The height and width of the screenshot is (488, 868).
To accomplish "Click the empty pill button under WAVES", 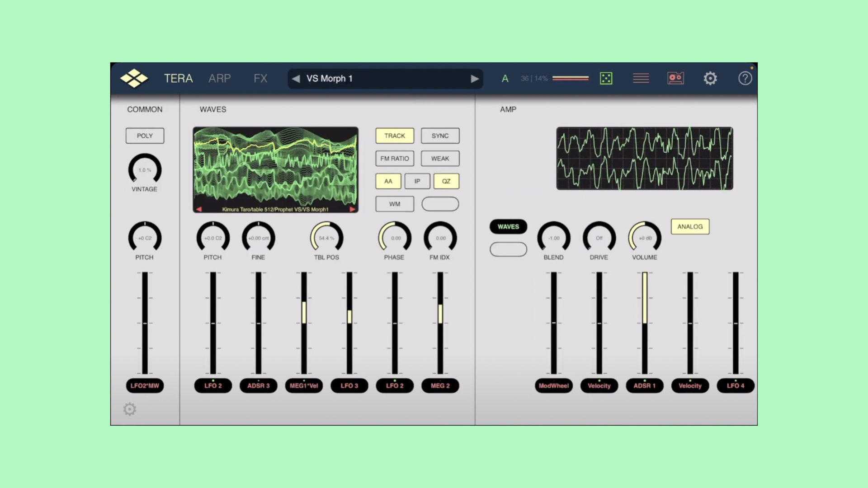I will pos(508,249).
